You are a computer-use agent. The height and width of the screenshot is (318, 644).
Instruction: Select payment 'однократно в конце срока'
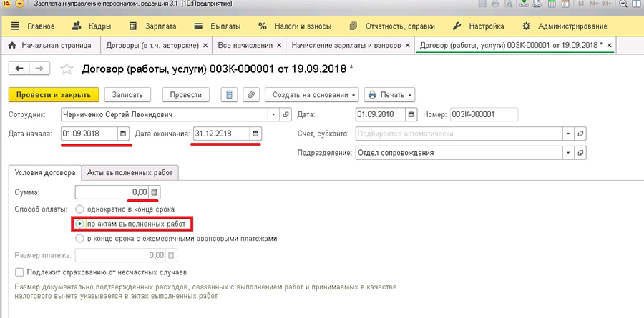click(x=79, y=209)
